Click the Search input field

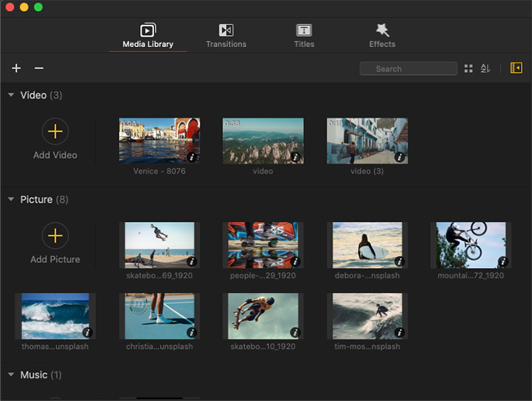pos(408,69)
